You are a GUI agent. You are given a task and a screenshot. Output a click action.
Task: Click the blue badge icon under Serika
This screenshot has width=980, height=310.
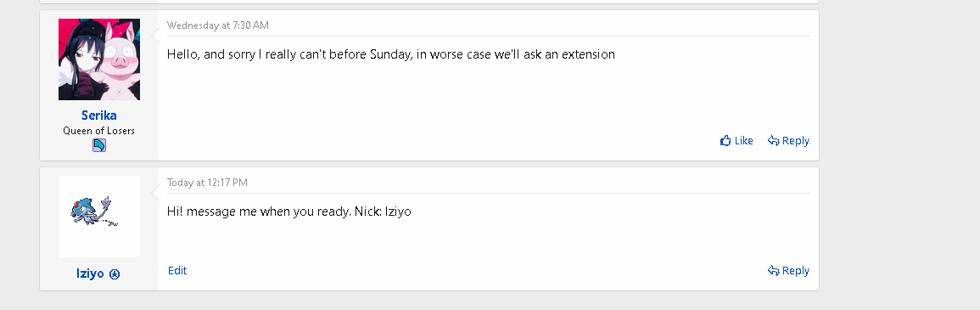(x=98, y=145)
